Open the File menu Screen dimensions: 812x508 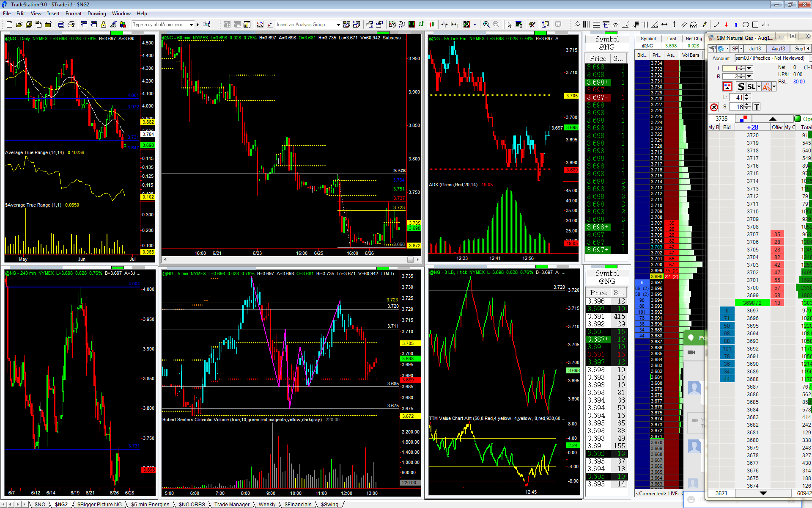[7, 14]
